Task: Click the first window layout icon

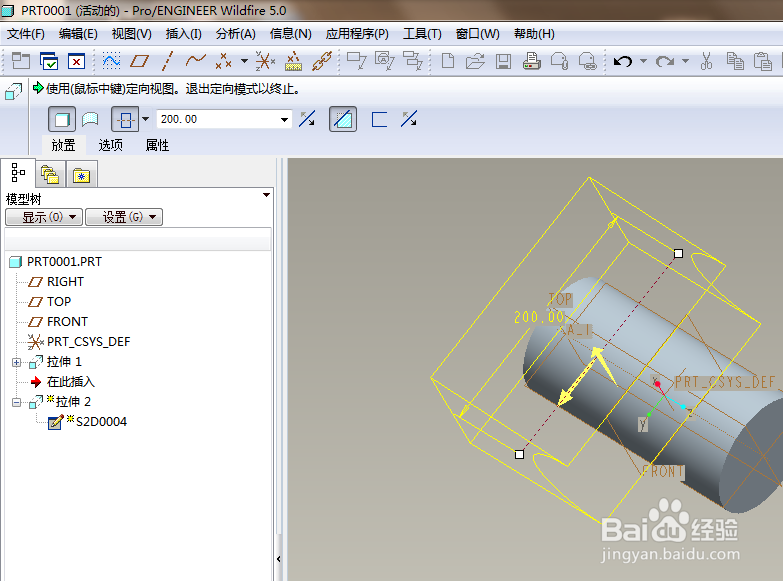Action: [20, 61]
